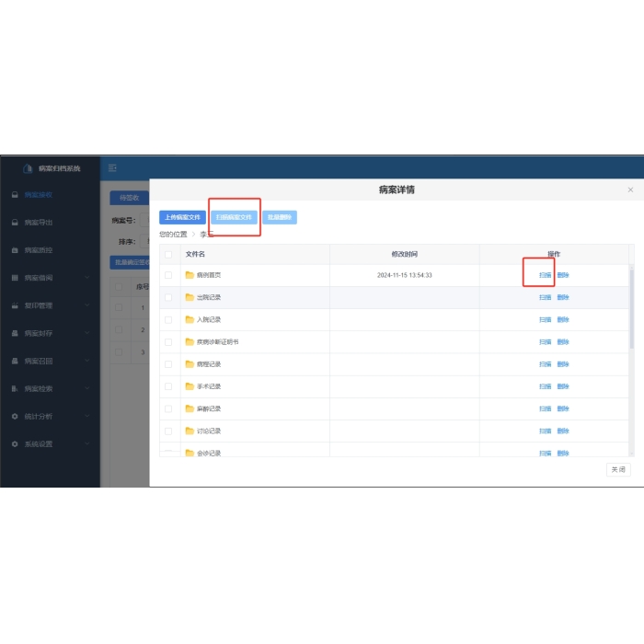Image resolution: width=644 pixels, height=644 pixels.
Task: Click the 上传病案文件 button
Action: 182,217
